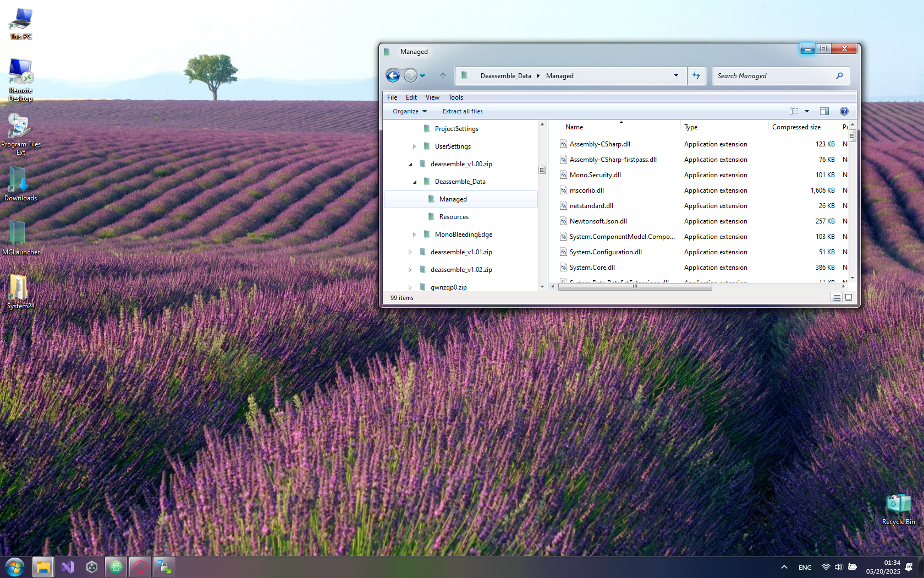Switch to details view in status bar
924x578 pixels.
[x=836, y=298]
